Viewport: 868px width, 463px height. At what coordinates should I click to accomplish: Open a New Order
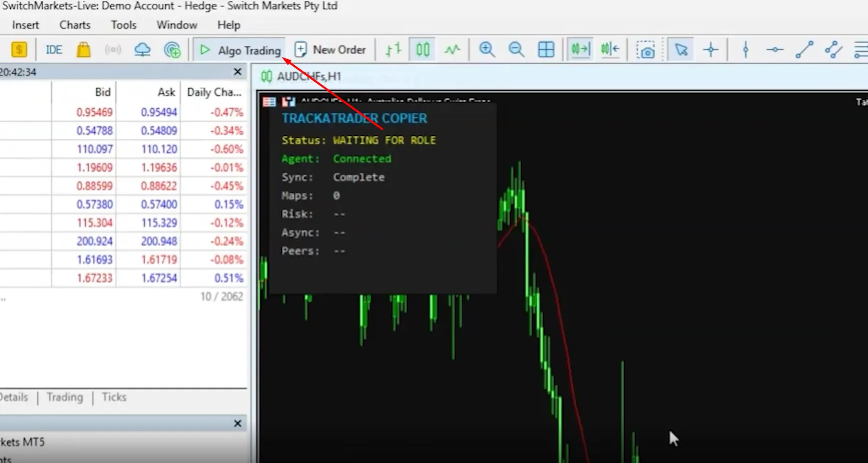330,50
